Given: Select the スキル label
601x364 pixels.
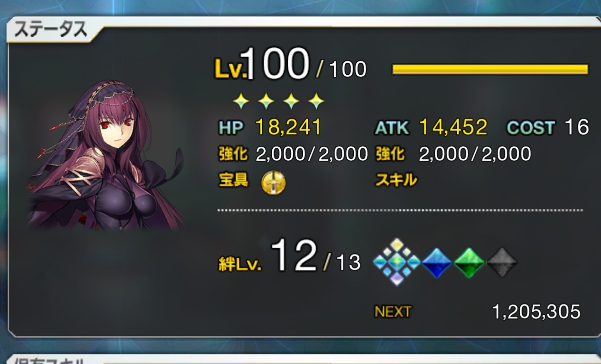Looking at the screenshot, I should [x=396, y=180].
